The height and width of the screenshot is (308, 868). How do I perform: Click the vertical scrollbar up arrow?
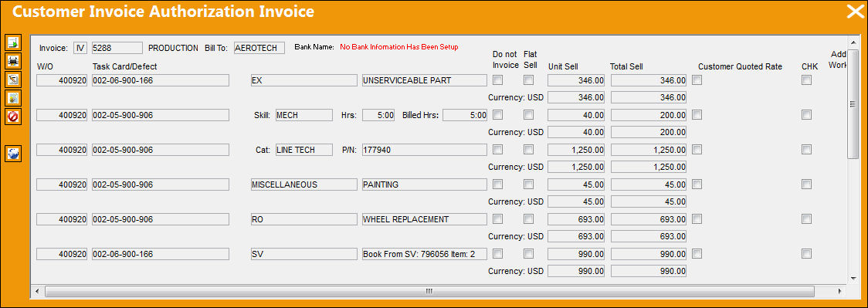click(x=854, y=42)
